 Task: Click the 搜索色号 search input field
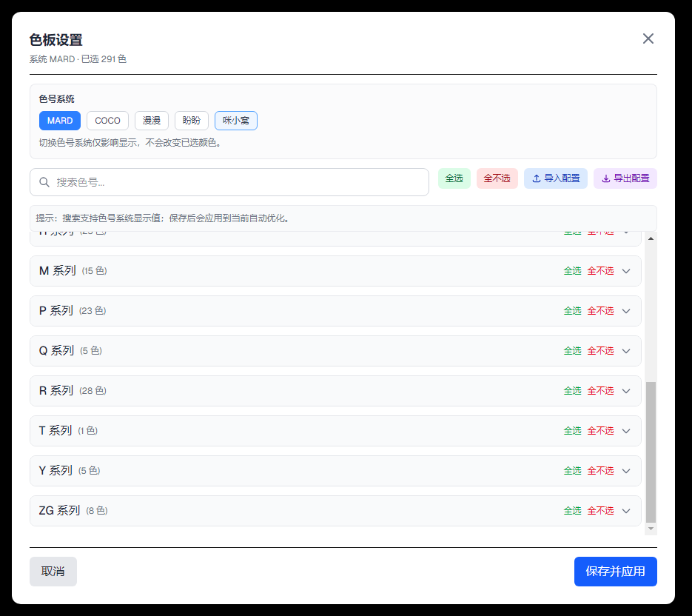tap(237, 182)
